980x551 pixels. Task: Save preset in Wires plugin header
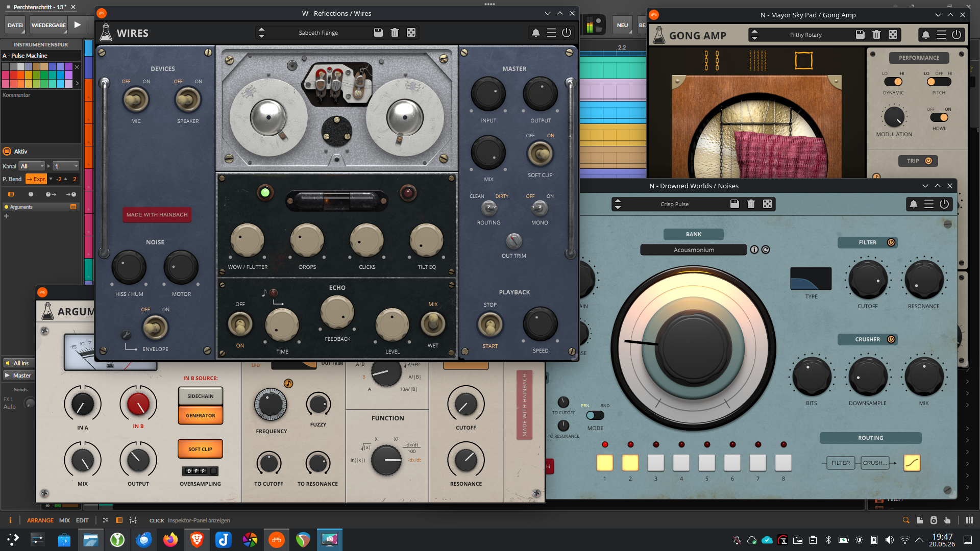(x=378, y=33)
